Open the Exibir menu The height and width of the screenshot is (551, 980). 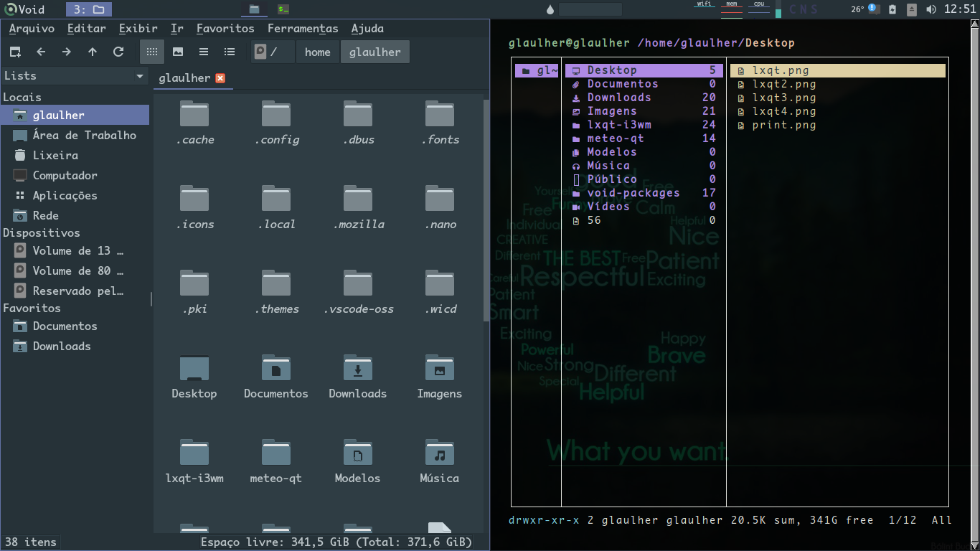(x=138, y=29)
